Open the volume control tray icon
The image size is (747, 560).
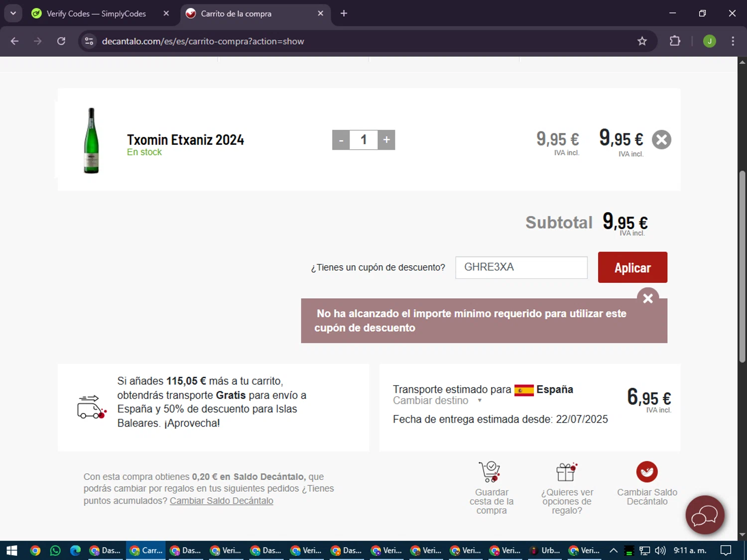click(660, 551)
